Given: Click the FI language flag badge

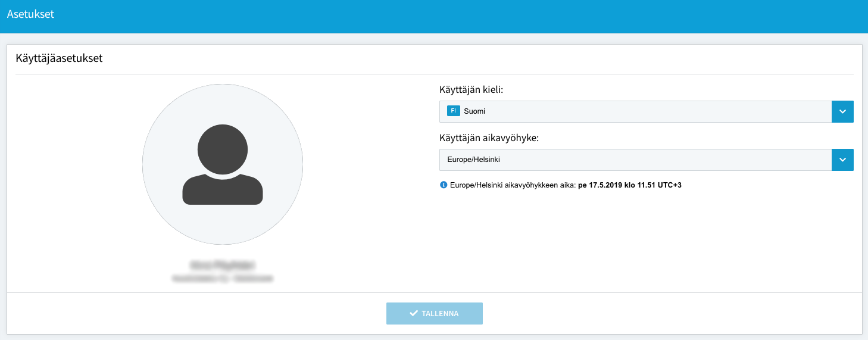Looking at the screenshot, I should [454, 111].
